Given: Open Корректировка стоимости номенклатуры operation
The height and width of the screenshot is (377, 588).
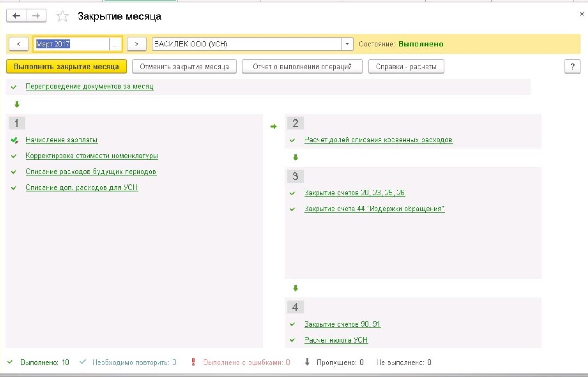Looking at the screenshot, I should click(x=92, y=156).
